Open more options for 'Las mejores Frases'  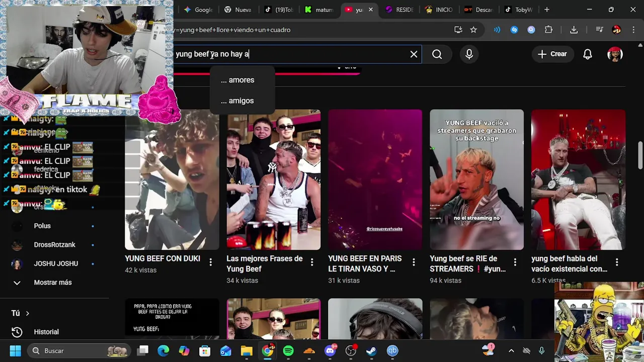(x=312, y=262)
